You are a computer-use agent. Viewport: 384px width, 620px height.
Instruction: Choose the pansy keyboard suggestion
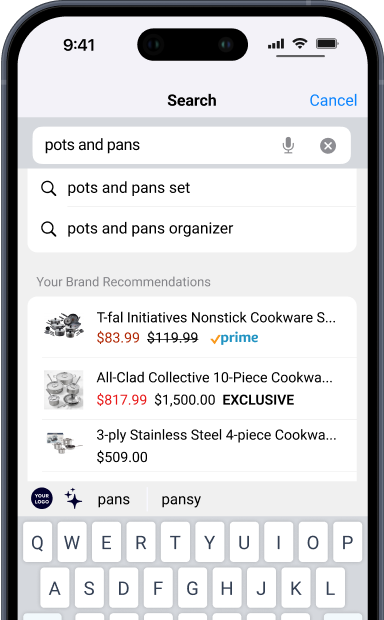pyautogui.click(x=181, y=500)
